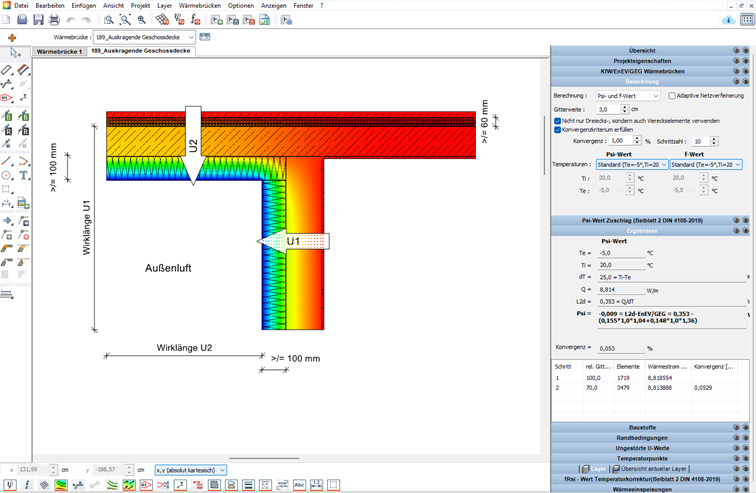Open f-Wert Temperaturen dropdown

click(706, 165)
